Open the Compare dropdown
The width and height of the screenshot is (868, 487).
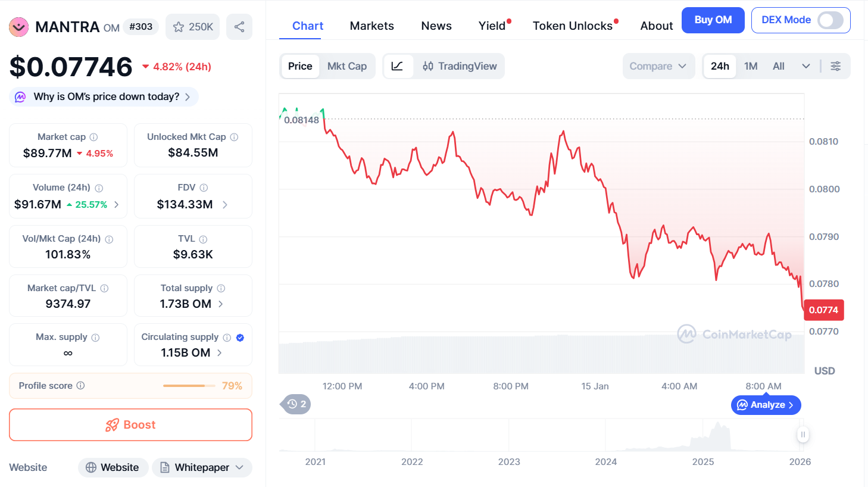coord(658,66)
